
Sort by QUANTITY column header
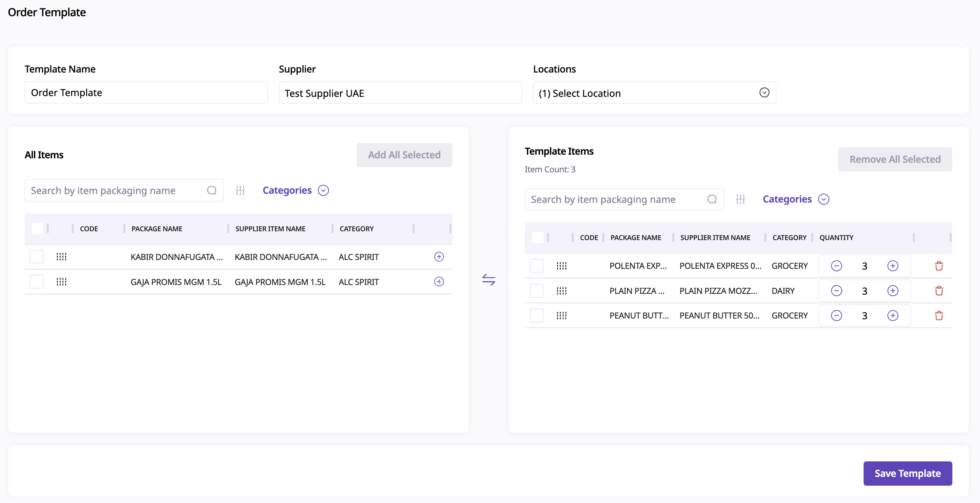click(836, 238)
